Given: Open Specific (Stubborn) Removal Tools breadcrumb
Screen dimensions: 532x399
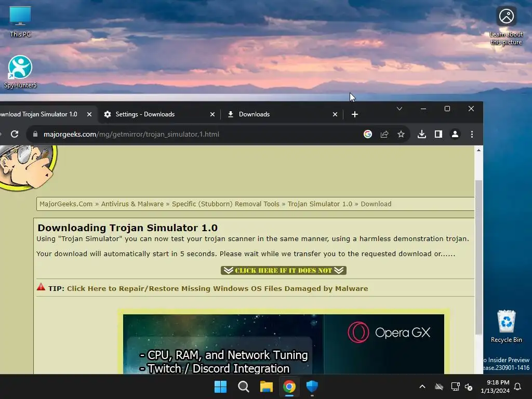Looking at the screenshot, I should (x=225, y=204).
